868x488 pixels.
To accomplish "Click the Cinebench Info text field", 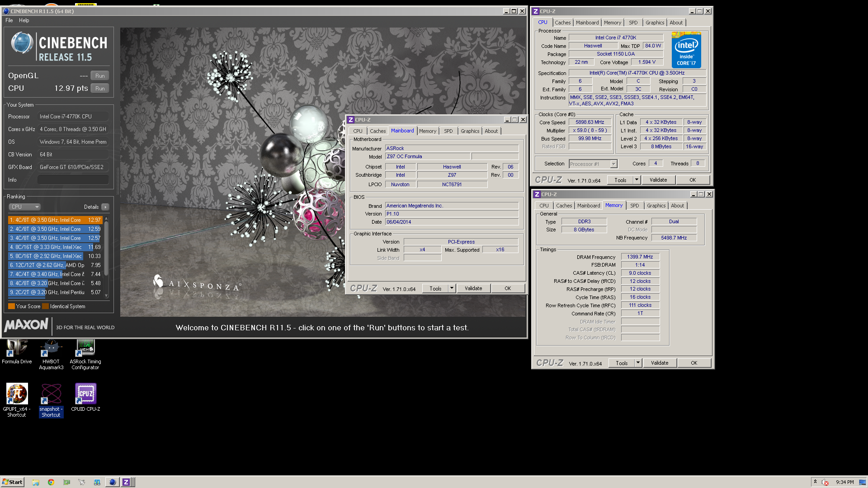I will pyautogui.click(x=73, y=180).
